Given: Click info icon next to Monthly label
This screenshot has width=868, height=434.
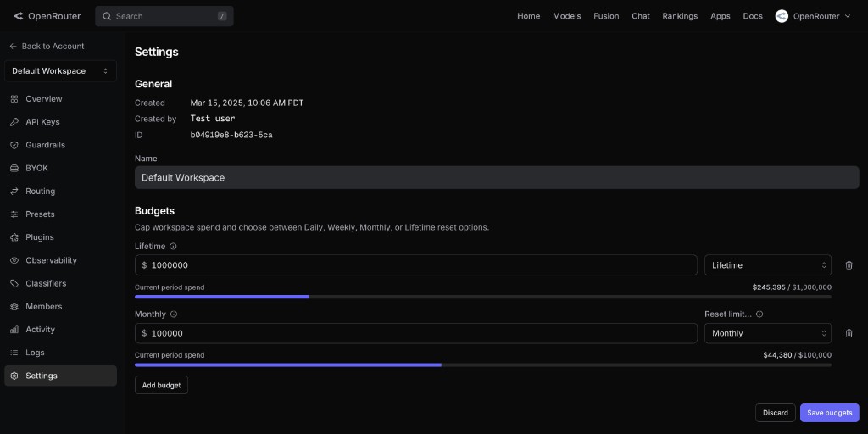Looking at the screenshot, I should pos(173,314).
